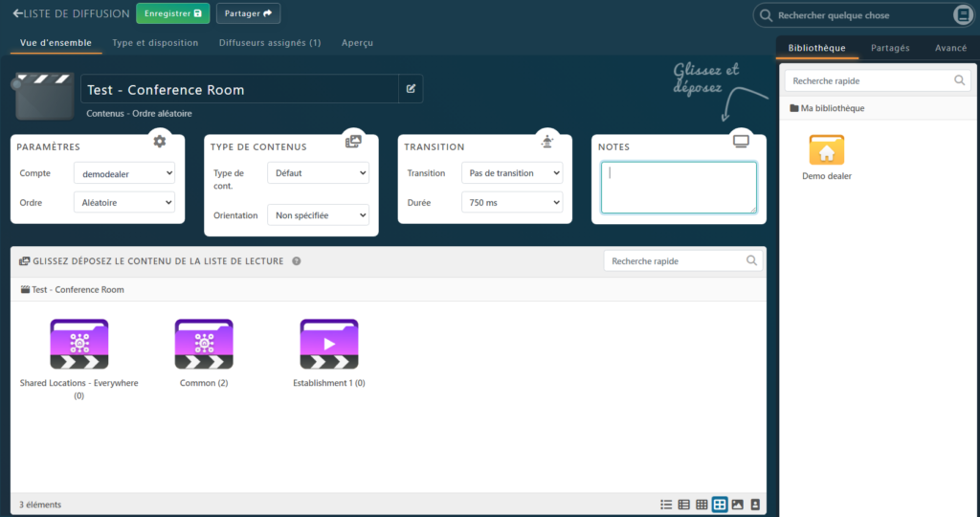Open the Establishment 1 folder

coord(329,345)
